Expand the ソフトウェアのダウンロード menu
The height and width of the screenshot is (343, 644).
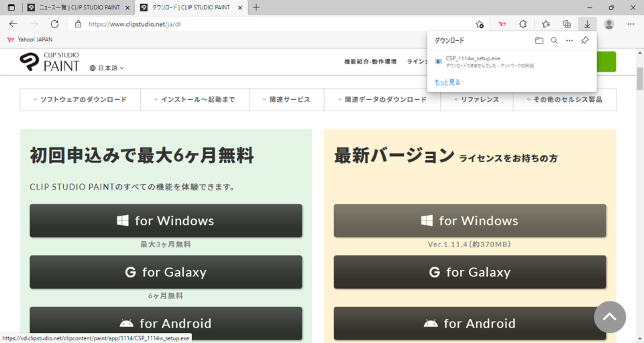[80, 100]
